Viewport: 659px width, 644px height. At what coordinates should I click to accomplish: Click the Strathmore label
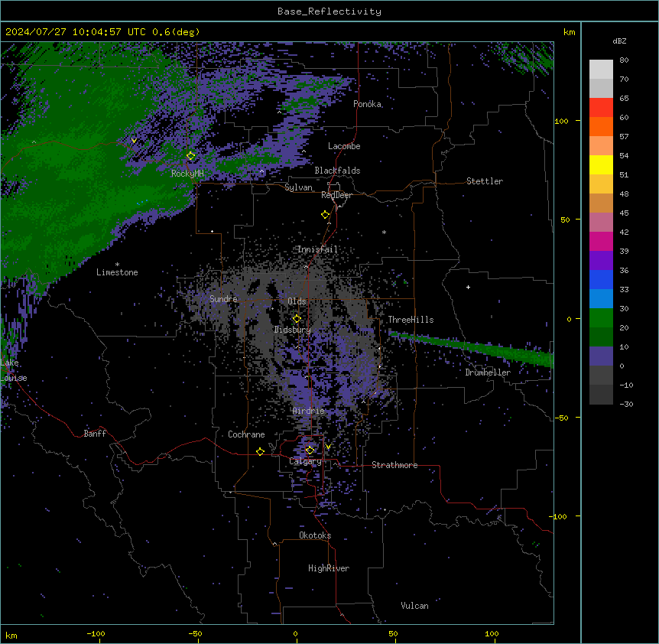tap(394, 465)
